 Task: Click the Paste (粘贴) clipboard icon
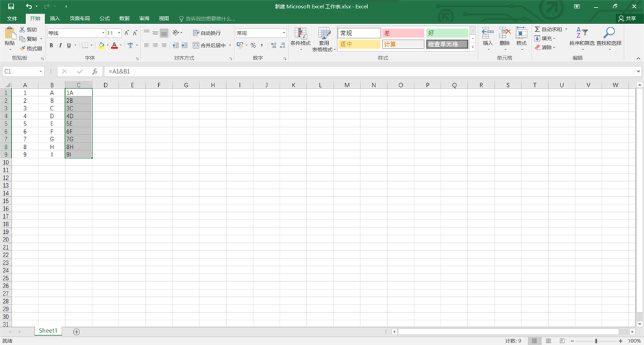[10, 34]
